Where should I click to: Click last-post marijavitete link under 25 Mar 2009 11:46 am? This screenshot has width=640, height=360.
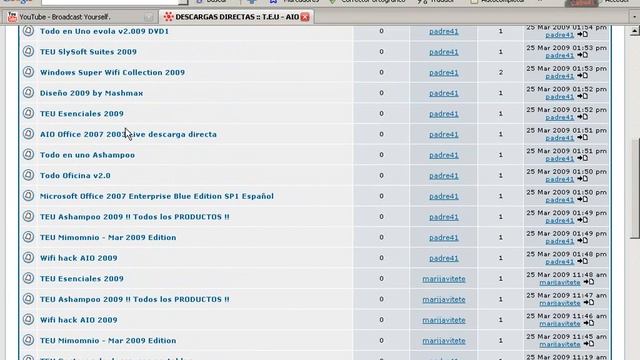pos(560,324)
